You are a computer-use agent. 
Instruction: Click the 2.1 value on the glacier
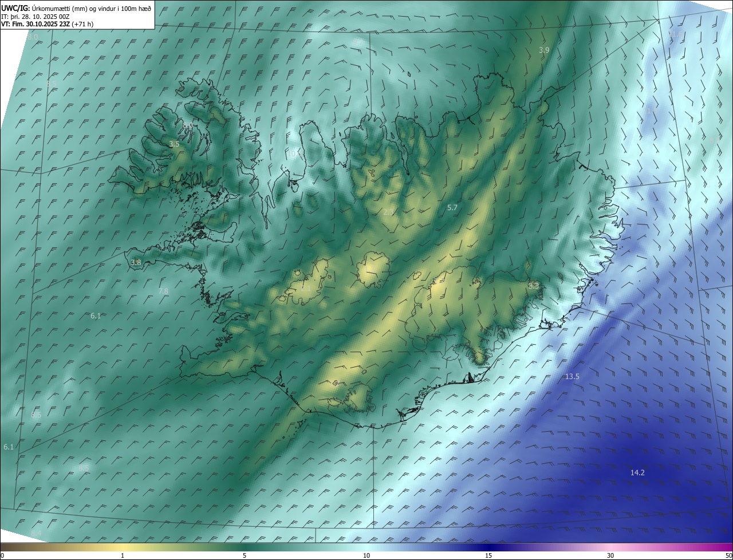coord(306,289)
